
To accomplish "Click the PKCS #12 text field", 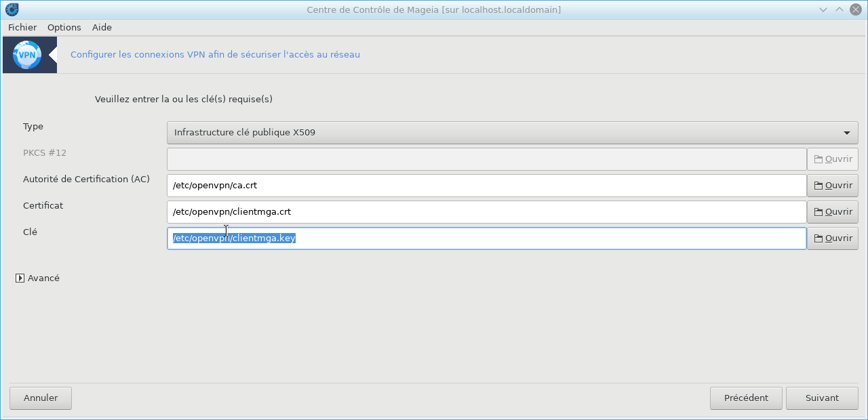I will (486, 159).
